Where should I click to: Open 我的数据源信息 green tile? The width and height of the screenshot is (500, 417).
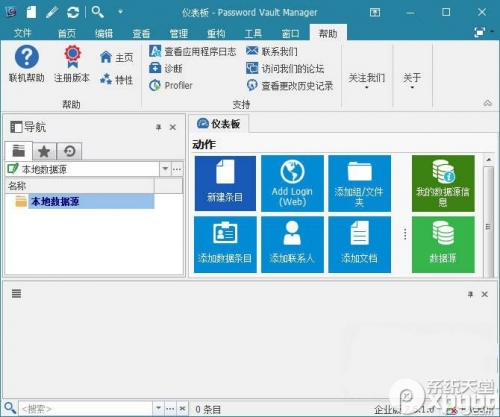[443, 183]
